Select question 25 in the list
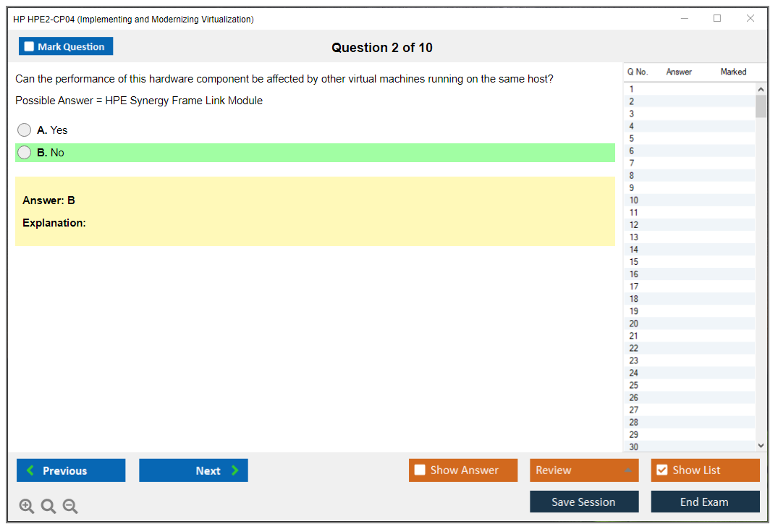 (x=634, y=385)
